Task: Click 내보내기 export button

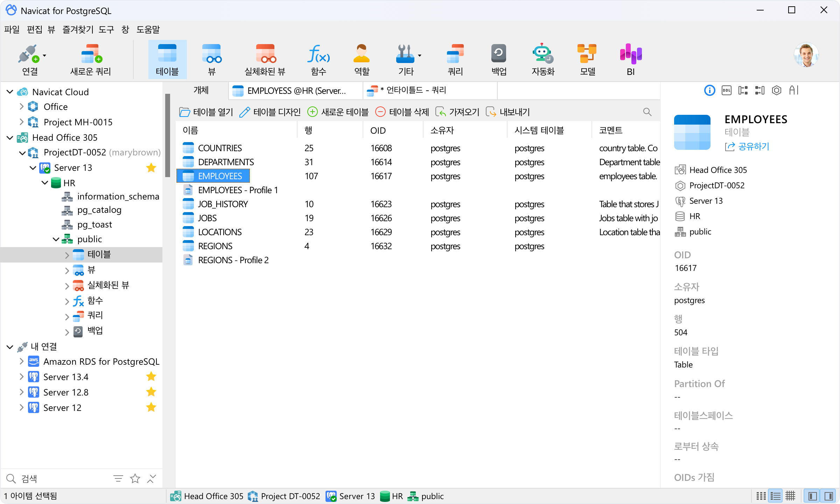Action: (x=507, y=112)
